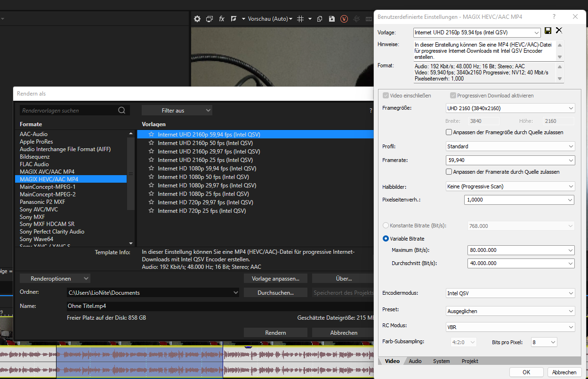Open the Ordner path dropdown

point(236,292)
